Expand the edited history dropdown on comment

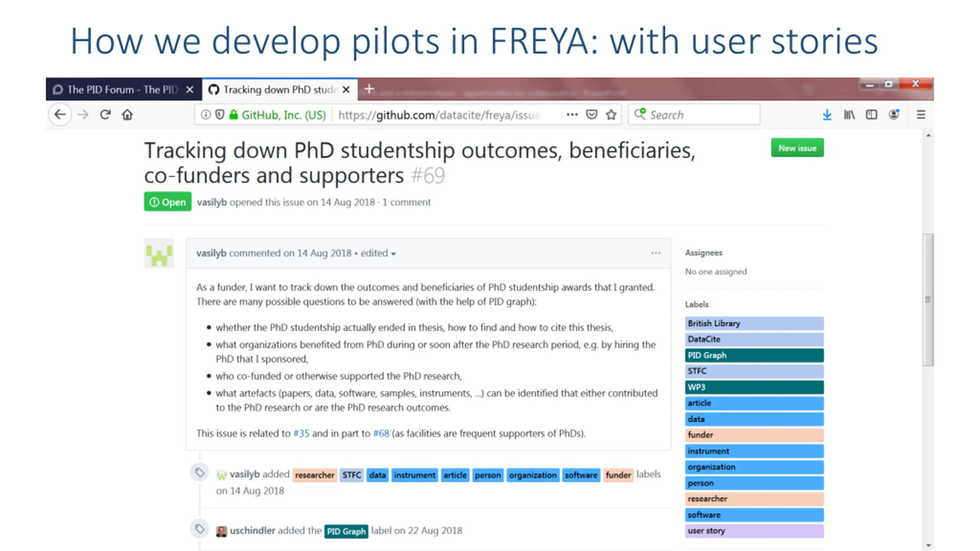[x=378, y=253]
